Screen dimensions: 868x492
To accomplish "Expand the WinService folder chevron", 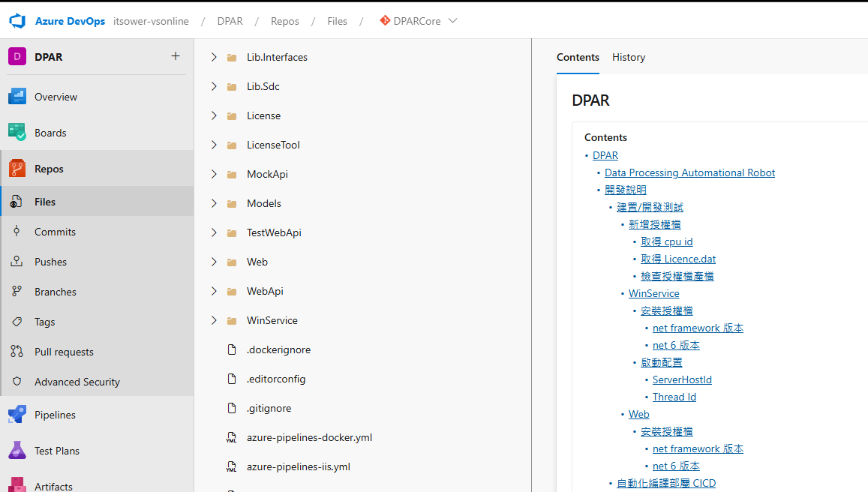I will [214, 320].
